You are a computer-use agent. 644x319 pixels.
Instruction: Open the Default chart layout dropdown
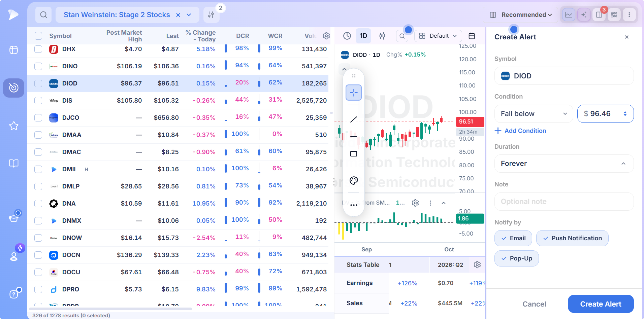[439, 36]
